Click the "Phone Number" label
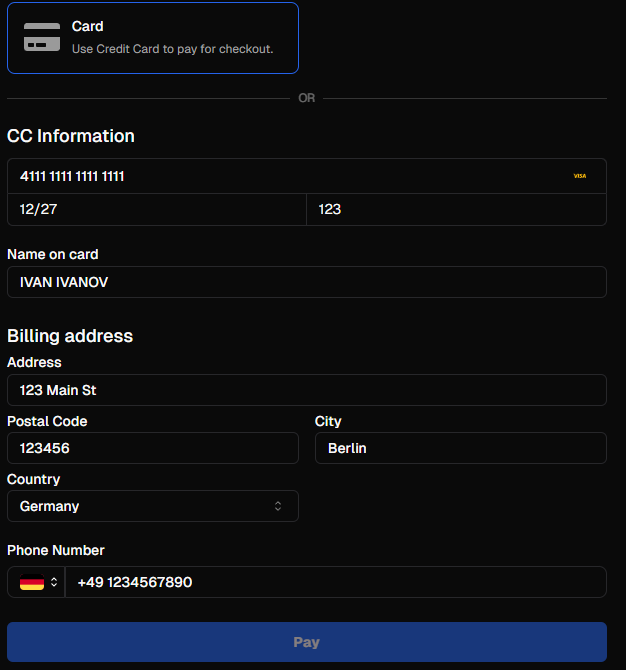The width and height of the screenshot is (626, 670). (56, 550)
